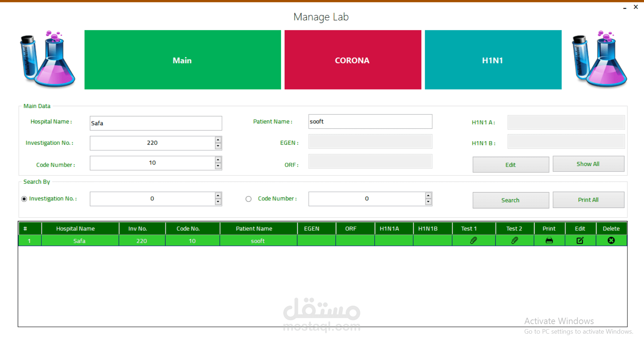Click the H1N1 B input field

tap(566, 142)
